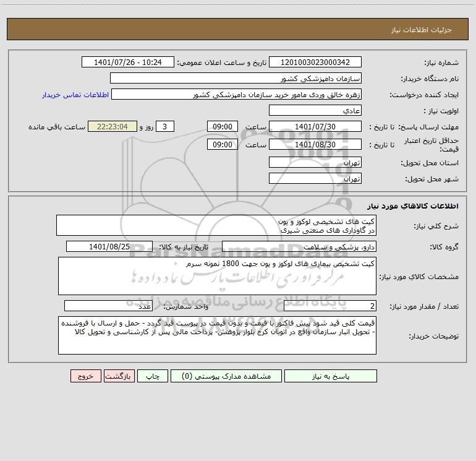Click the general description box کیت های تشخیصی
The image size is (476, 461).
216,225
